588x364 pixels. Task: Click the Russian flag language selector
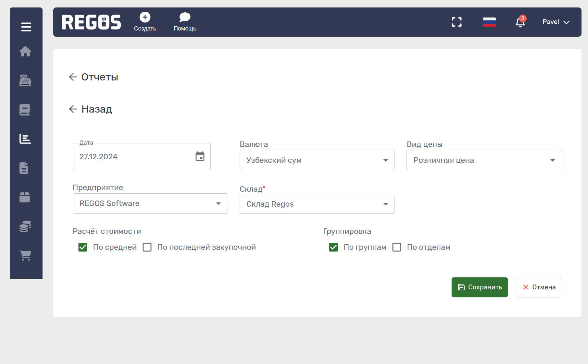click(489, 22)
